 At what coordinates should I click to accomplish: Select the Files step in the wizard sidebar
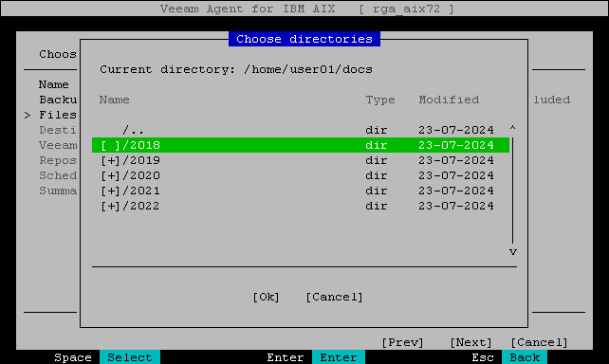[58, 115]
